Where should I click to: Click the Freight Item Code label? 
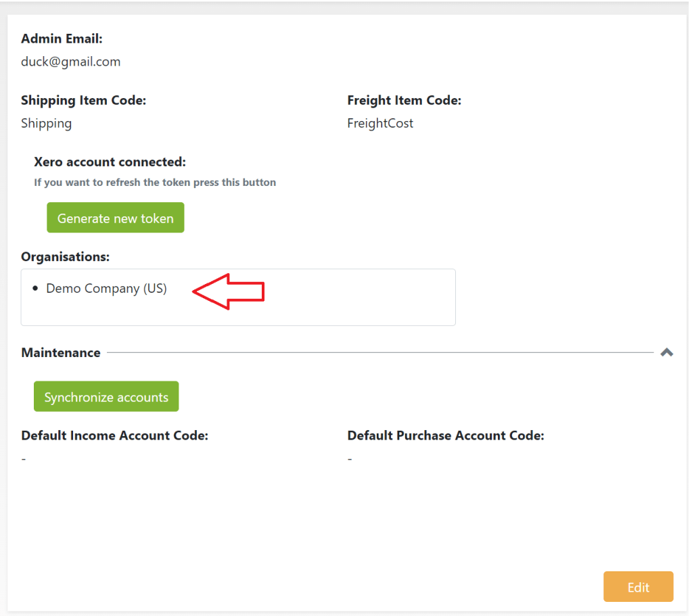click(x=404, y=100)
